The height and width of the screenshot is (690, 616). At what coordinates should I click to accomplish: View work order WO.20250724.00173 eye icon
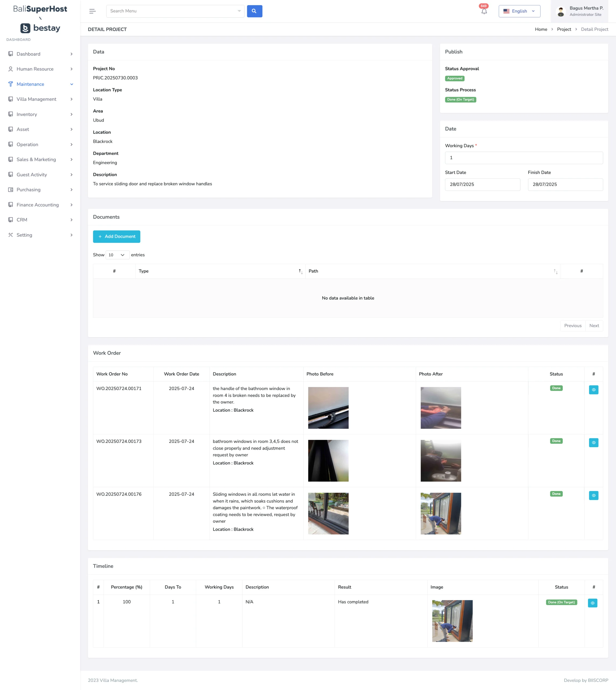coord(593,443)
